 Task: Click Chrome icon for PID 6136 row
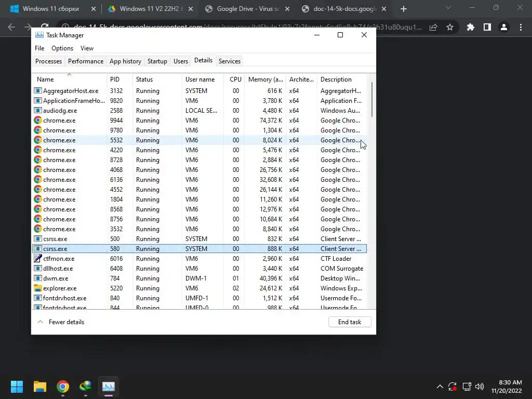click(x=37, y=179)
